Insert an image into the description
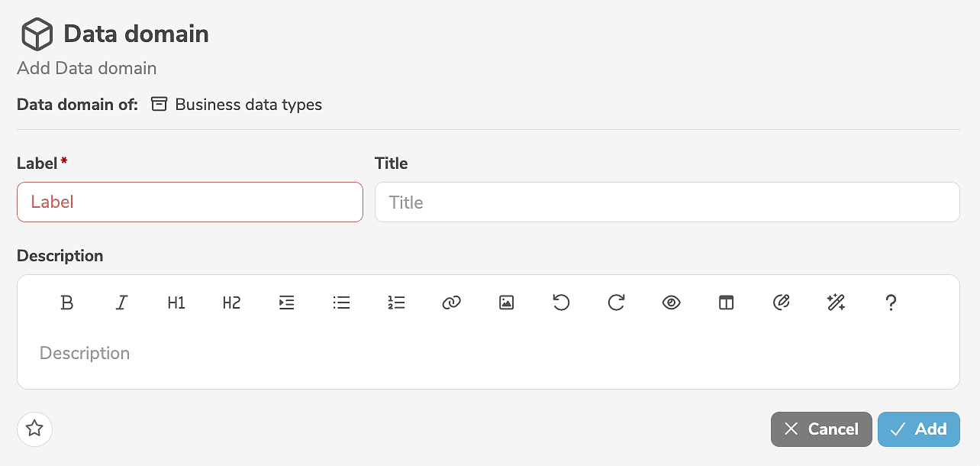 [x=506, y=303]
